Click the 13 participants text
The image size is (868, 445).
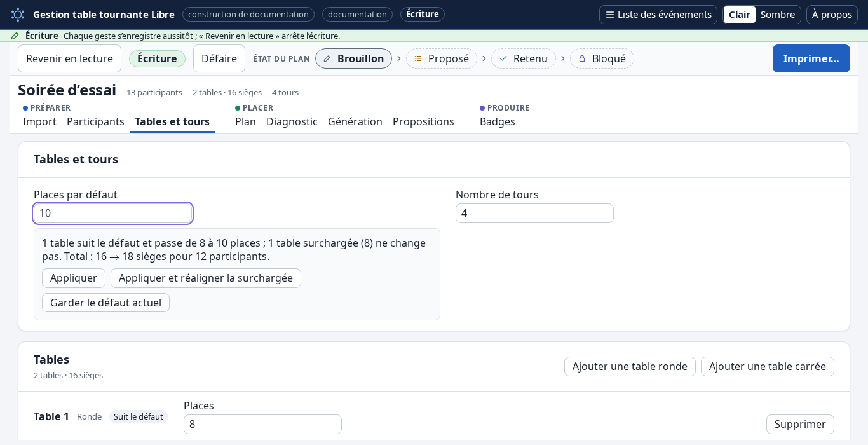pos(154,92)
